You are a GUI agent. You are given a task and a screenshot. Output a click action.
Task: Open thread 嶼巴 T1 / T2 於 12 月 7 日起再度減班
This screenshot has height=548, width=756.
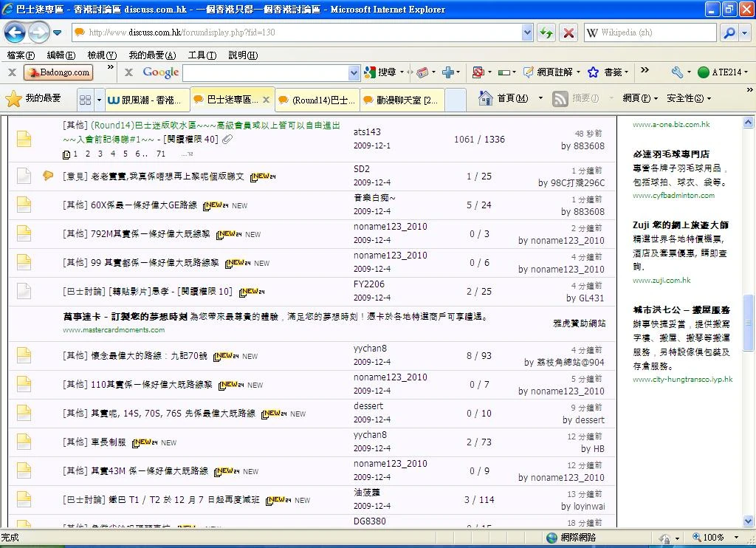click(184, 500)
